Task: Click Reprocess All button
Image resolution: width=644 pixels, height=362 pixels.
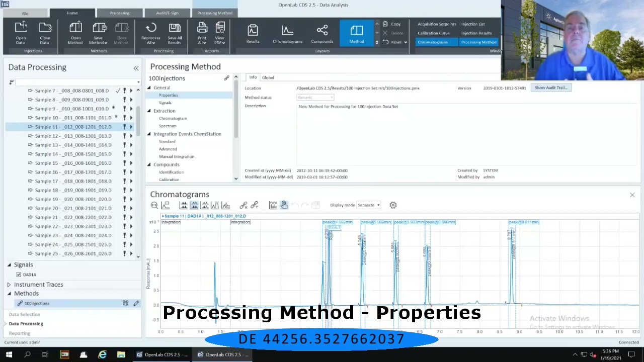Action: click(150, 33)
